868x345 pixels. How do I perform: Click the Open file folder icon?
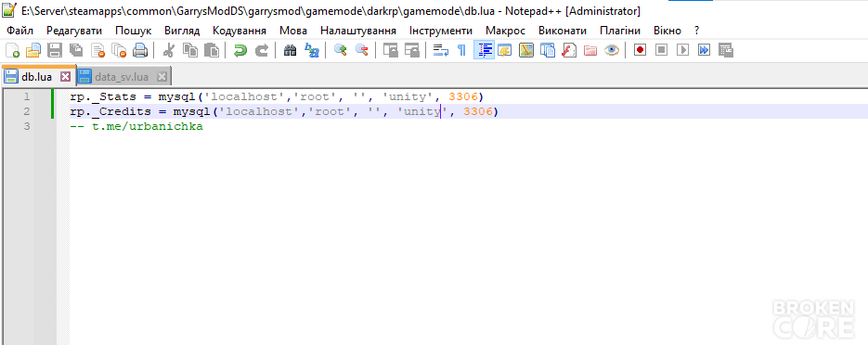[x=33, y=51]
